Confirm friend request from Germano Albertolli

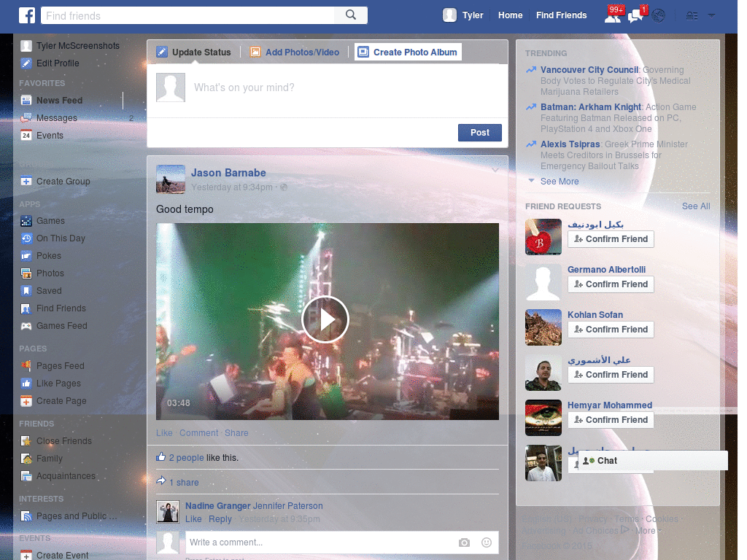(x=611, y=284)
